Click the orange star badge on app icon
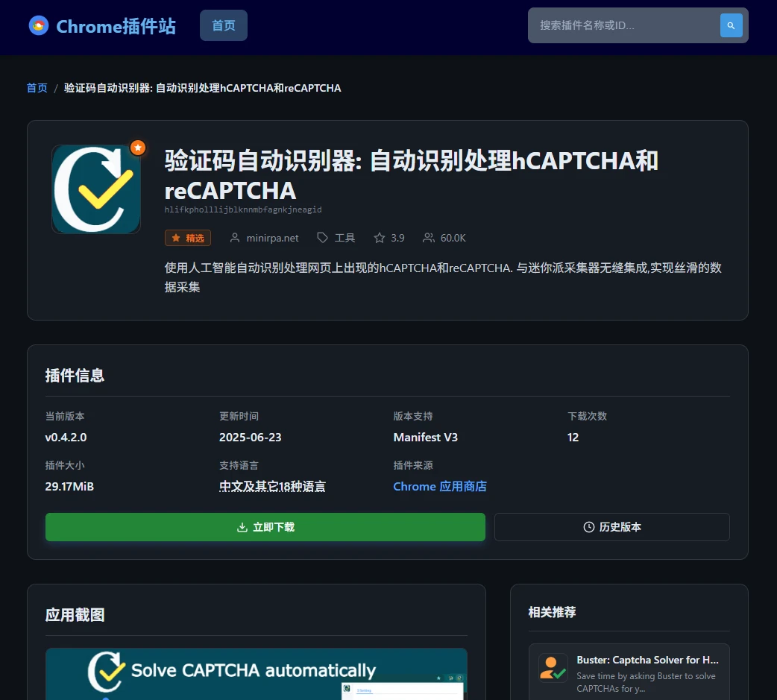Screen dimensions: 777x700 pos(137,148)
